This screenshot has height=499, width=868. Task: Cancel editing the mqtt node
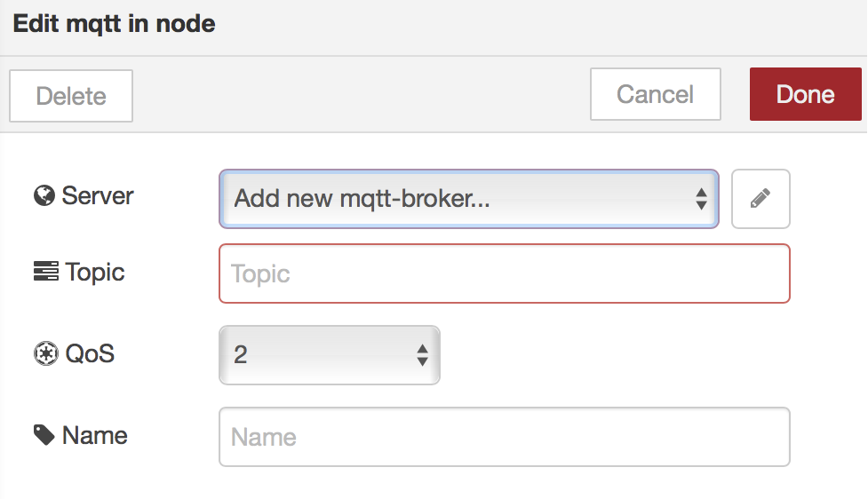pos(655,94)
